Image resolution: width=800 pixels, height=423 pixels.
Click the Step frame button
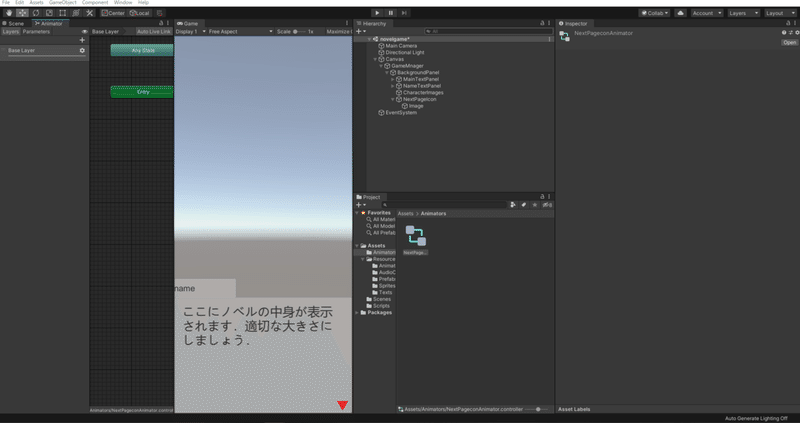[x=404, y=13]
